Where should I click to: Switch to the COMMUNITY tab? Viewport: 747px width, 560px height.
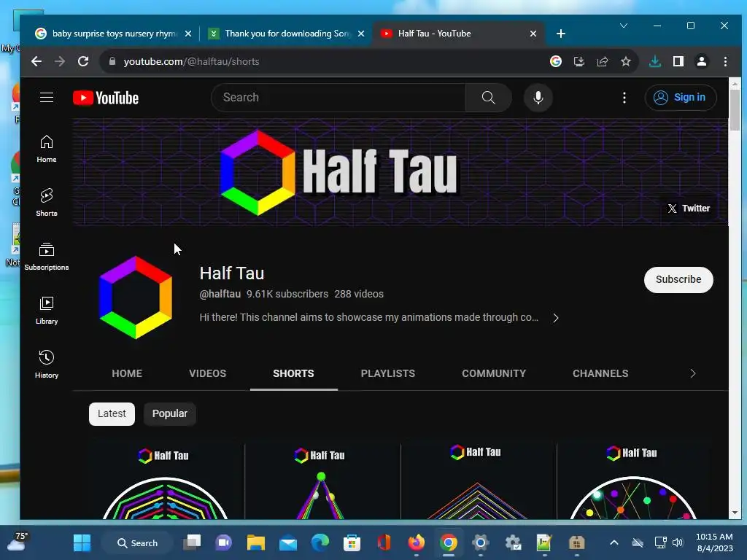(x=494, y=373)
